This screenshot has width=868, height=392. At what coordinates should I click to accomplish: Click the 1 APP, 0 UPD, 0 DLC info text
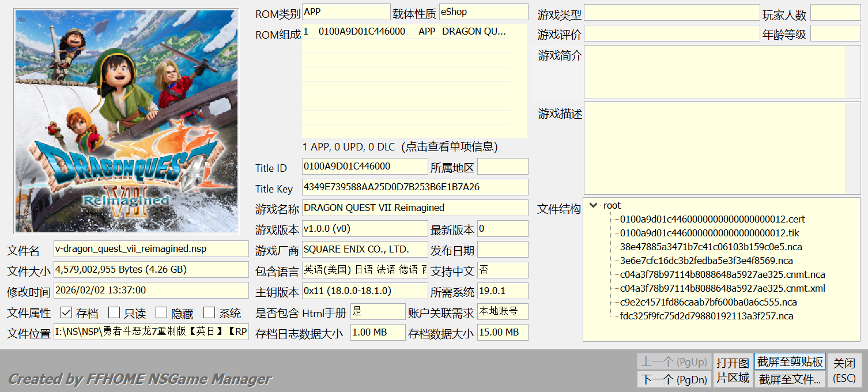[x=399, y=147]
